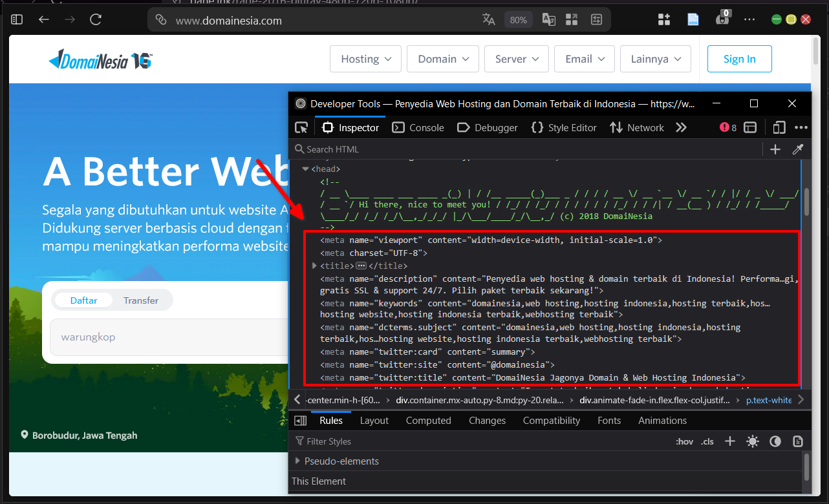Expand the truncated title element node
Screen dimensions: 829x504
pos(314,265)
